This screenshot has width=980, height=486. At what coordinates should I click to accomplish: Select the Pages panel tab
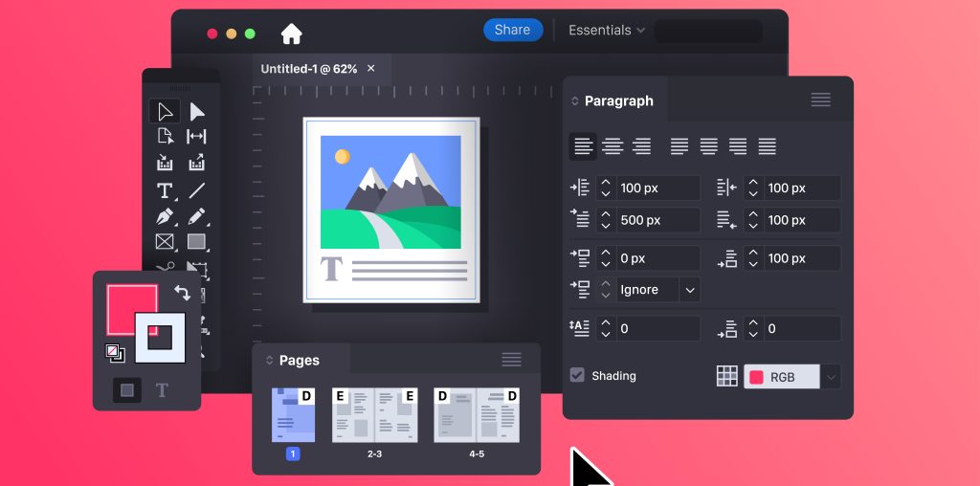coord(299,361)
